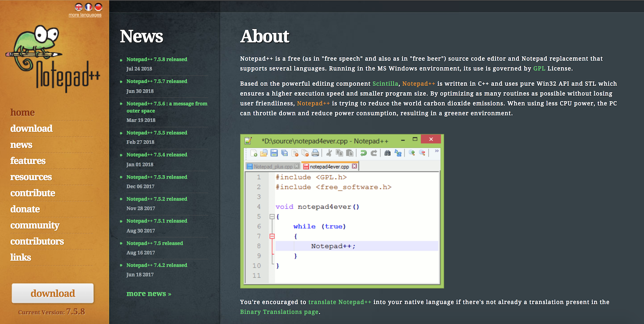Go to the home menu item
This screenshot has width=644, height=324.
tap(22, 112)
